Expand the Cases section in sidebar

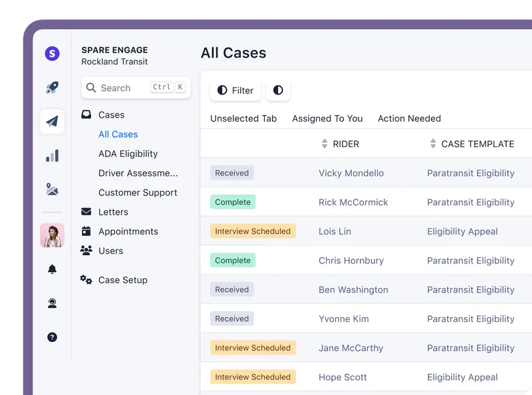(x=111, y=115)
